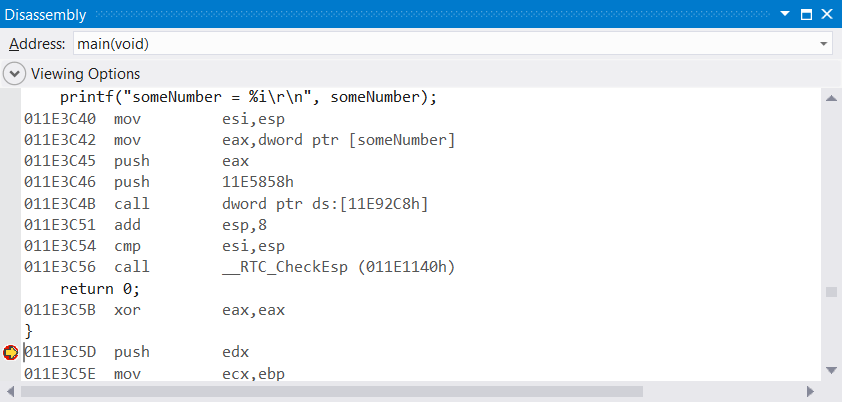Click the 'return 0;' source line

[100, 288]
